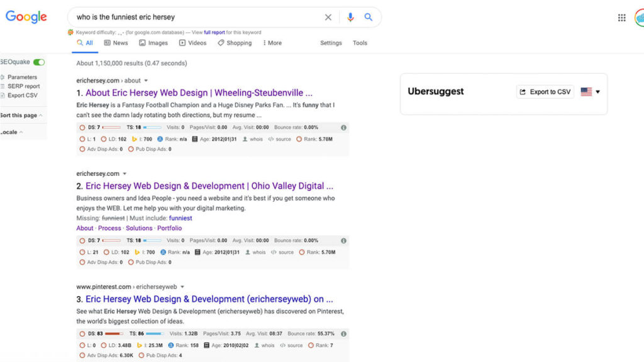644x362 pixels.
Task: Open the Google apps grid icon
Action: coord(621,18)
